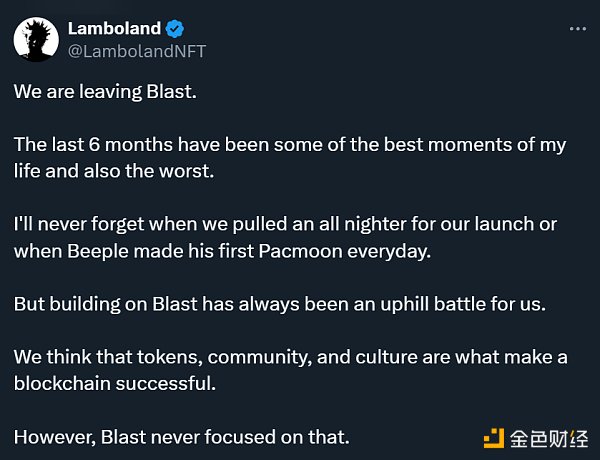Click the blue verified badge
This screenshot has width=600, height=460.
coord(175,29)
